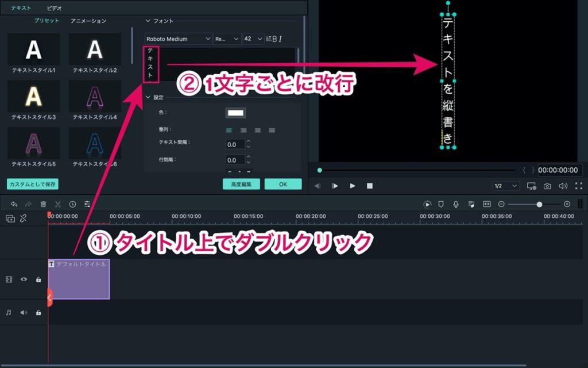Viewport: 588px width, 368px height.
Task: Zoom in timeline with plus icon
Action: tap(567, 204)
